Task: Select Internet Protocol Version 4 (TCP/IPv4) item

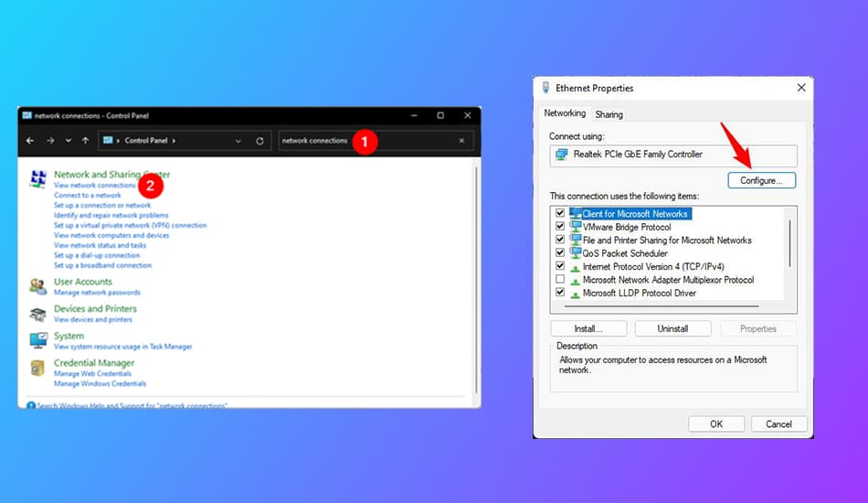Action: tap(653, 266)
